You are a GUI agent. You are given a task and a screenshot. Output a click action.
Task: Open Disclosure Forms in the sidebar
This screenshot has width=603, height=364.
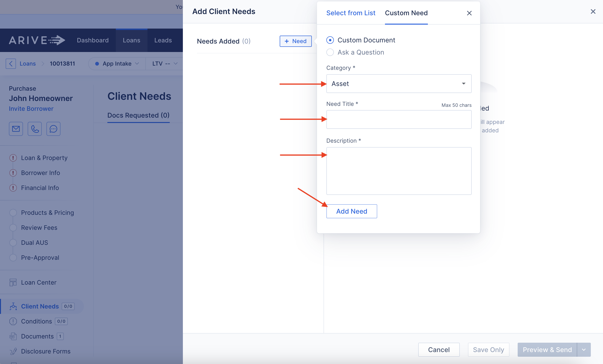coord(45,351)
